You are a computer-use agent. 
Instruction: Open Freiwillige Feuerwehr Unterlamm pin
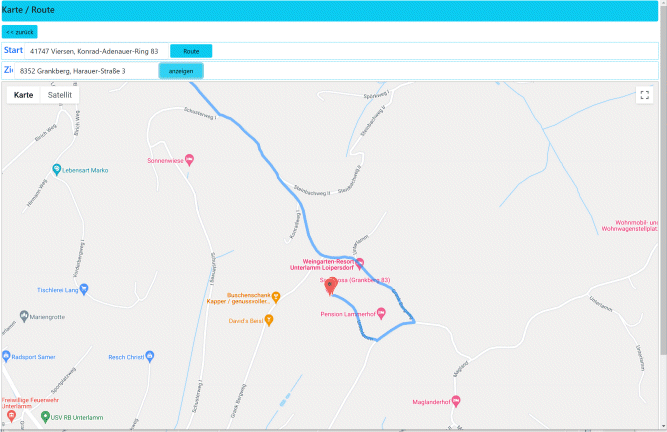11,416
